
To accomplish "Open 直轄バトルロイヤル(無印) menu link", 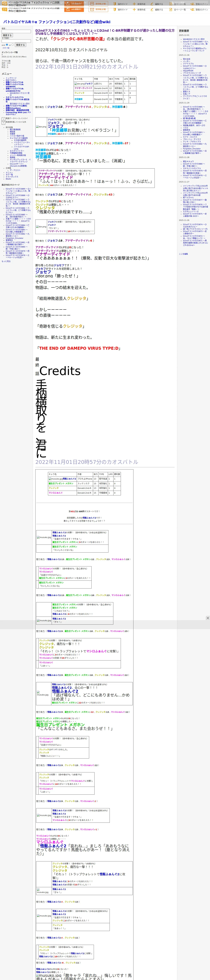I will point(16,106).
